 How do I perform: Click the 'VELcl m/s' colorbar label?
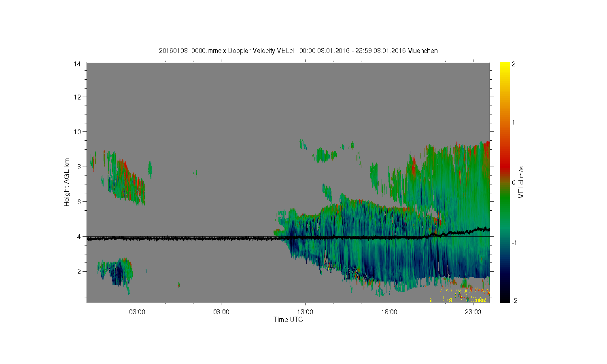[521, 182]
